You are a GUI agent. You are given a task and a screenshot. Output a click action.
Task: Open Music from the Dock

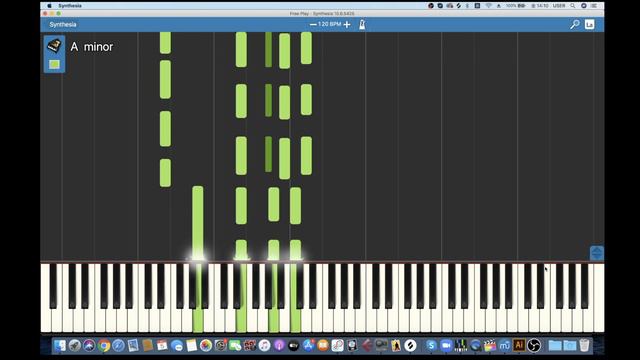[264, 346]
